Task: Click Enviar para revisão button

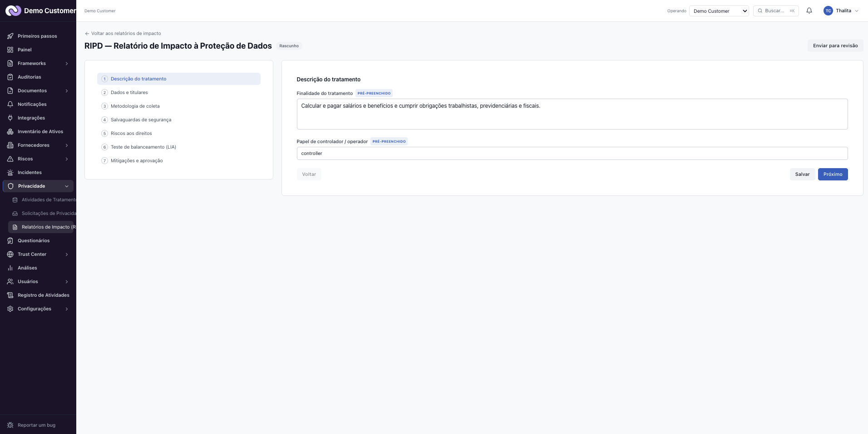Action: pyautogui.click(x=835, y=45)
